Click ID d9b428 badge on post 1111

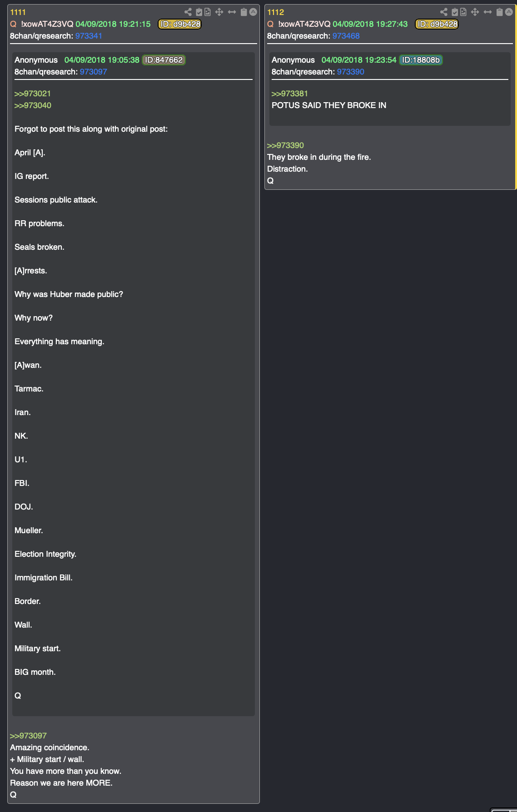tap(180, 24)
